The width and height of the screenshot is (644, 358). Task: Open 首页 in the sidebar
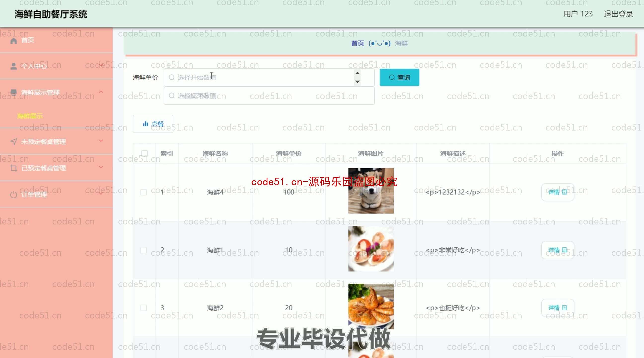coord(56,40)
